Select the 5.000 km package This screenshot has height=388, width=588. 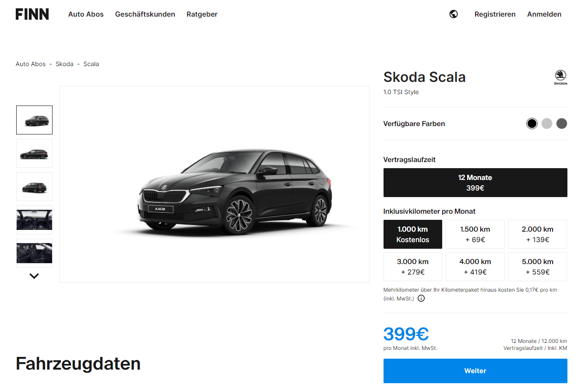(x=538, y=267)
